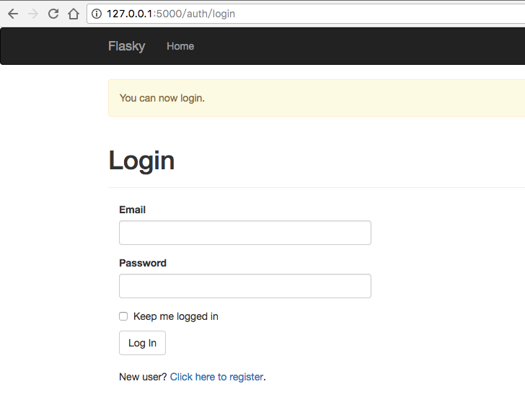525x420 pixels.
Task: Click the browser back arrow
Action: tap(12, 14)
